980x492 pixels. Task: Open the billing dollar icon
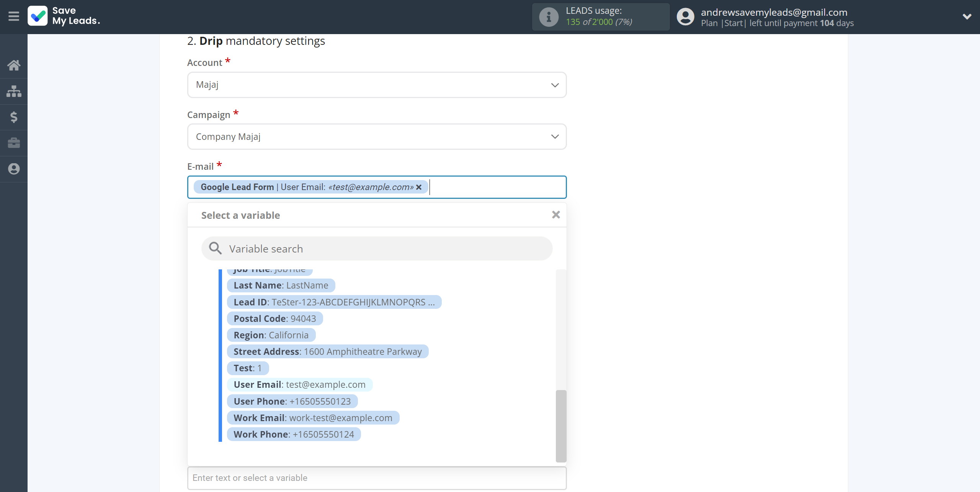pyautogui.click(x=14, y=117)
